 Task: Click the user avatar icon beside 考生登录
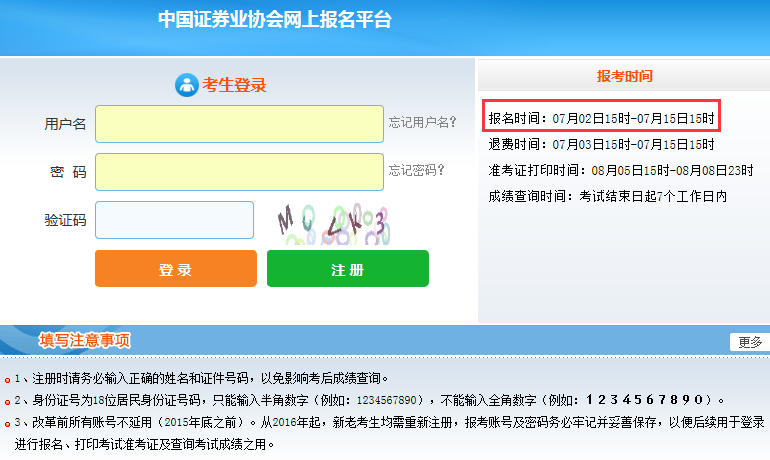(187, 85)
